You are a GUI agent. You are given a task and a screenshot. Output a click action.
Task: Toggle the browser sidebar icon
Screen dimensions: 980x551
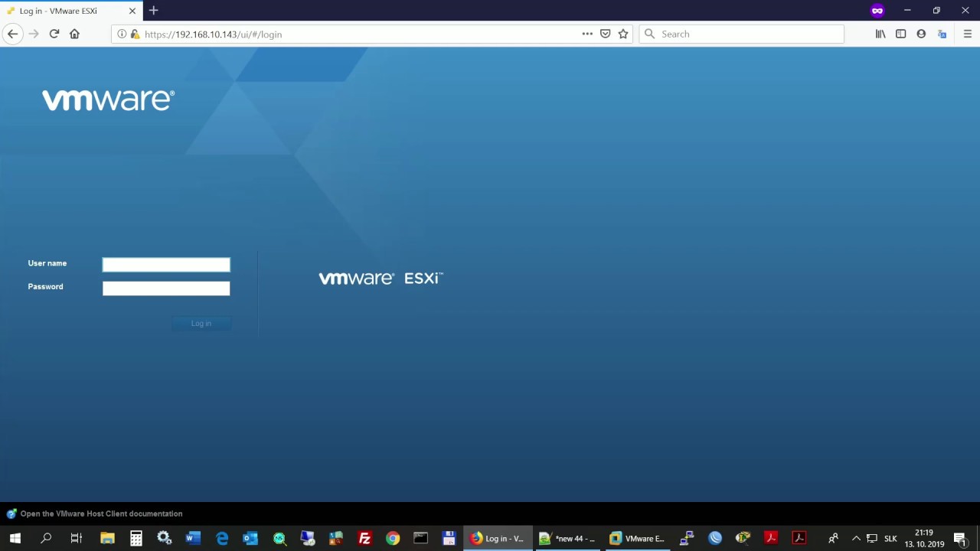click(900, 34)
